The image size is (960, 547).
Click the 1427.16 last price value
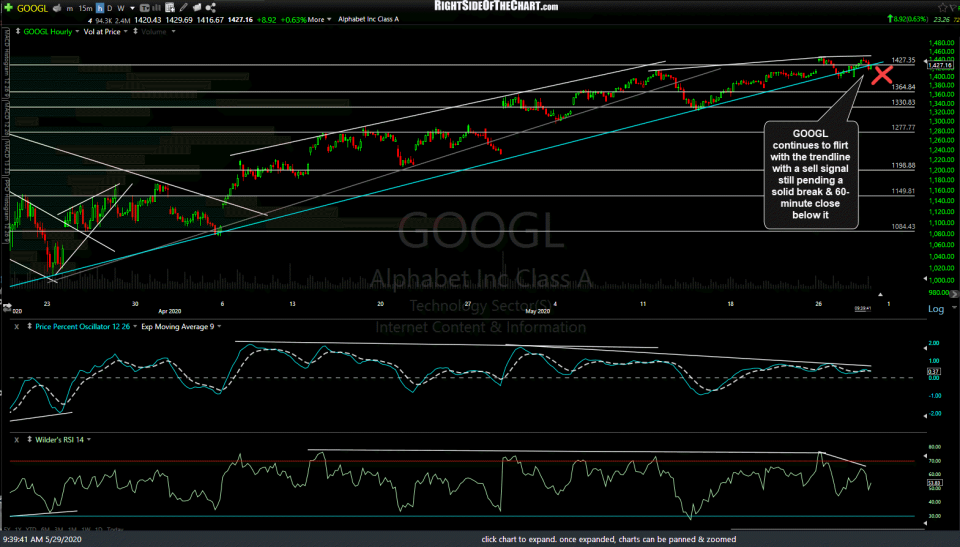[x=240, y=20]
